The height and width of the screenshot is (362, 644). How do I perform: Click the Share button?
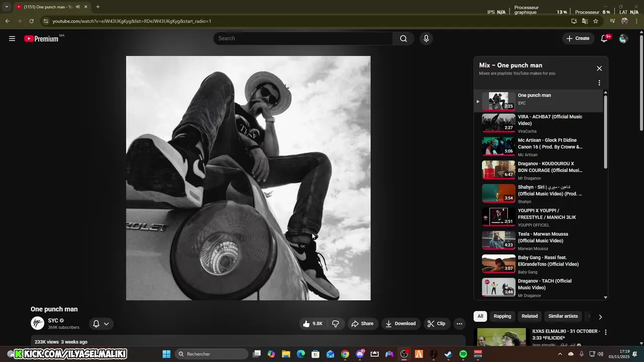click(362, 324)
